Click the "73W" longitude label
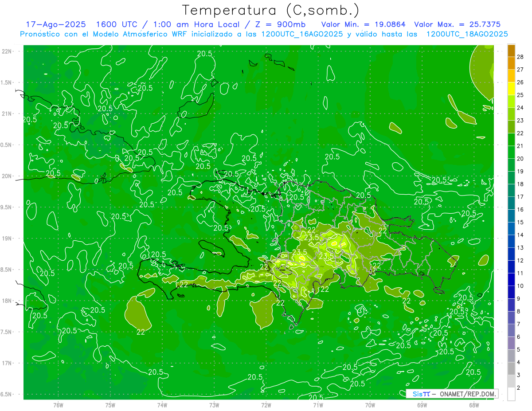 coord(214,405)
